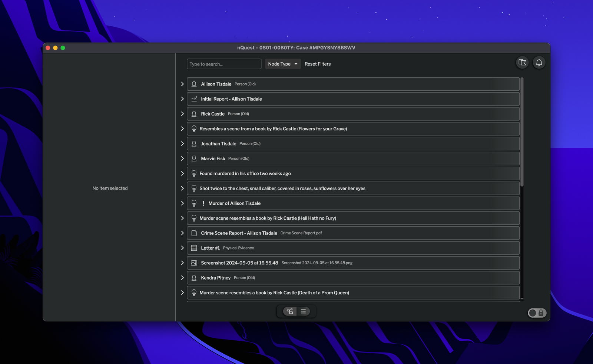Click lightbulb icon for Death of a Prom Queen
This screenshot has height=364, width=593.
tap(194, 293)
